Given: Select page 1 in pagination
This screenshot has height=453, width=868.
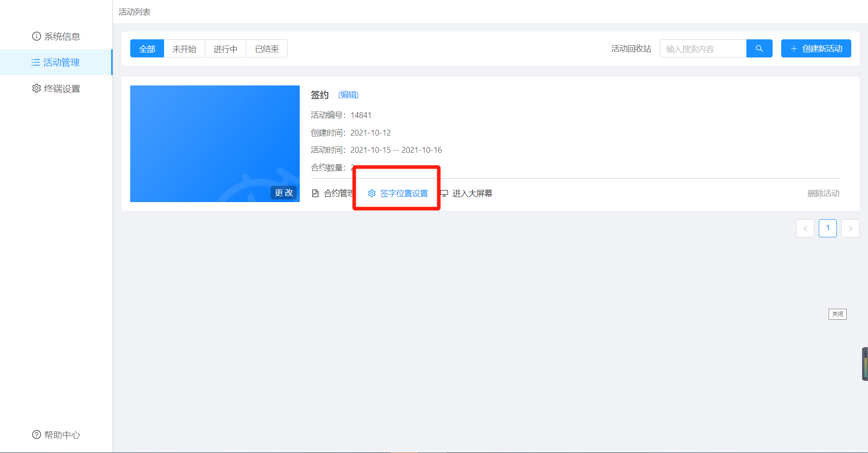Looking at the screenshot, I should [x=828, y=228].
